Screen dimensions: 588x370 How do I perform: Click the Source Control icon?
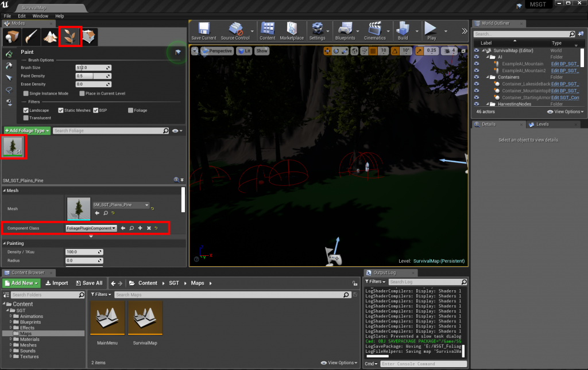click(235, 31)
